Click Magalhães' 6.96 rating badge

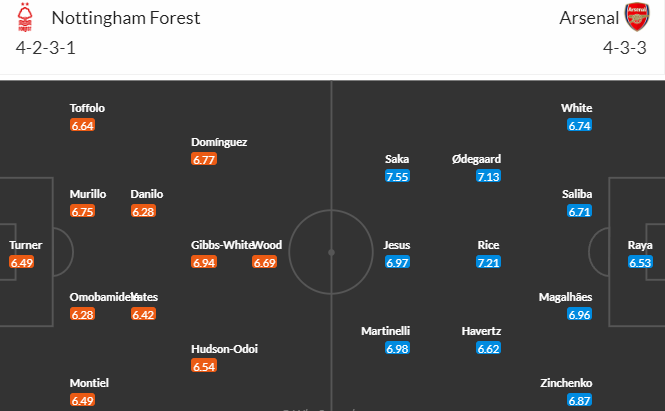pos(579,314)
